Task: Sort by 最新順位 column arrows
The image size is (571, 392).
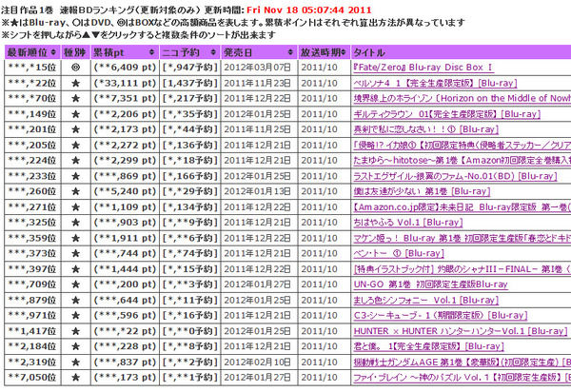Action: pos(53,52)
